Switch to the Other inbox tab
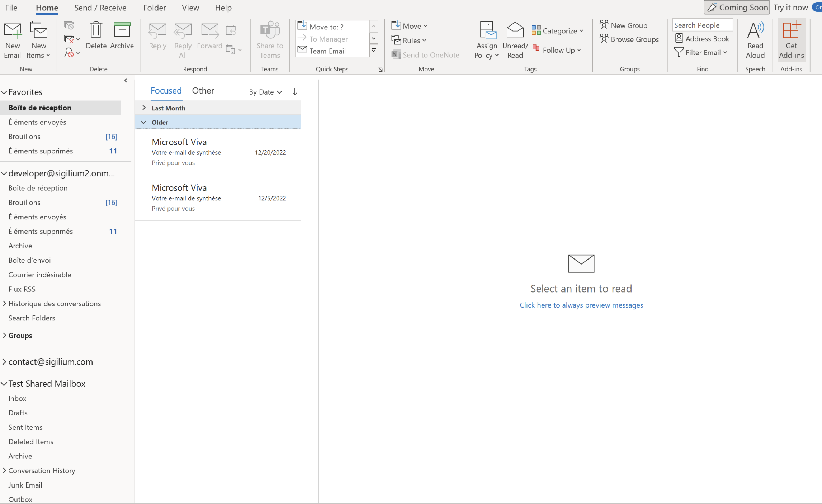822x504 pixels. tap(203, 91)
